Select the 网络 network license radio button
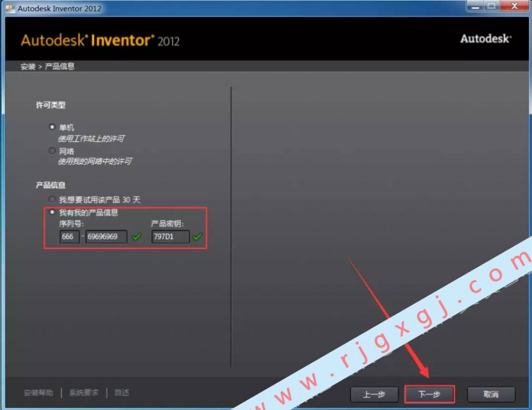 point(52,151)
